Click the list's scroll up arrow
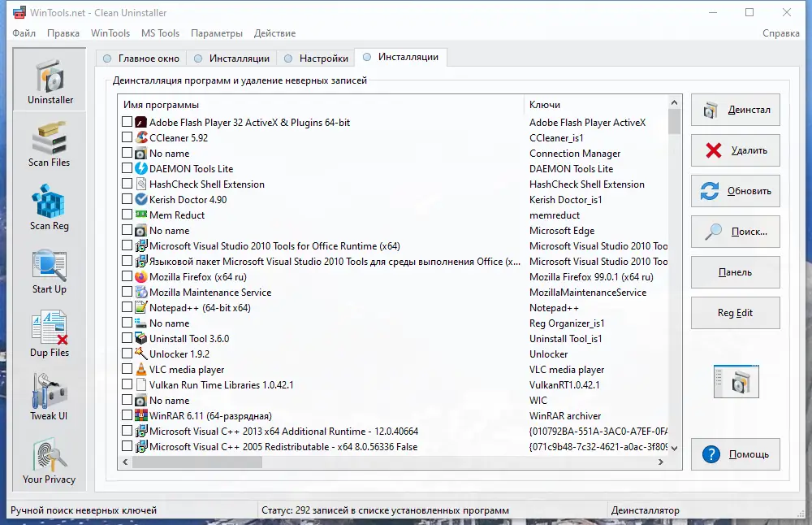This screenshot has width=812, height=525. click(674, 102)
